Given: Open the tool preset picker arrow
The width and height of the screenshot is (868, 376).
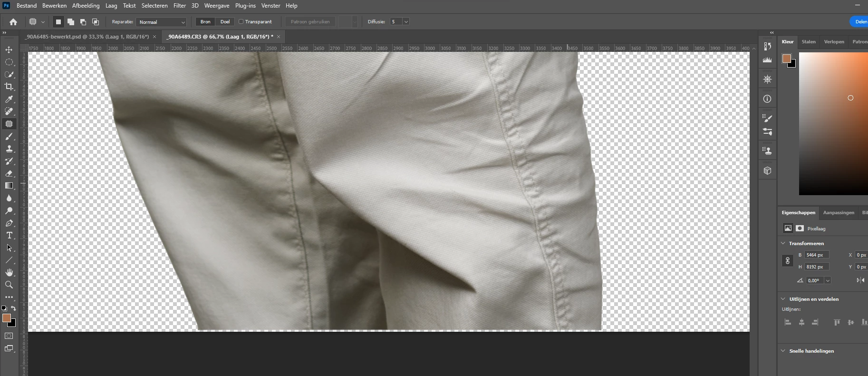Looking at the screenshot, I should (x=43, y=22).
